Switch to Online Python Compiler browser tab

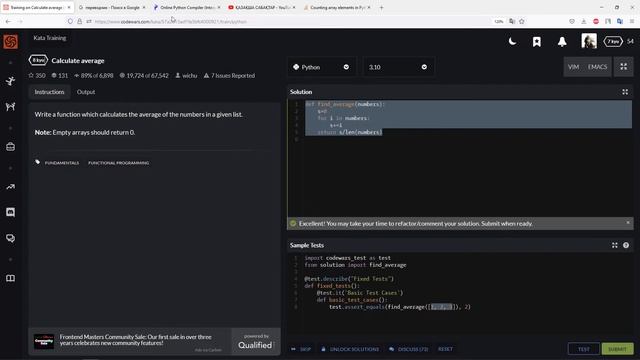coord(187,7)
